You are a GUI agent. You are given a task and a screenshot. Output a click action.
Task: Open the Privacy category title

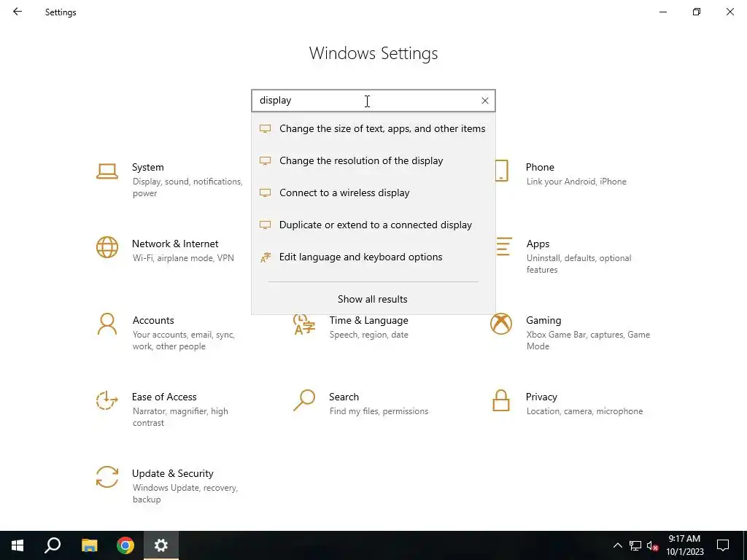coord(541,397)
